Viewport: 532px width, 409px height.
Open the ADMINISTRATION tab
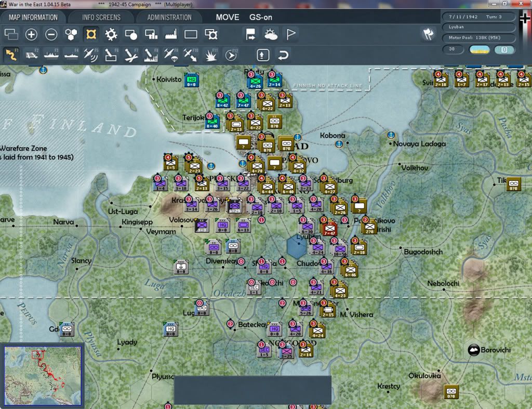(169, 17)
